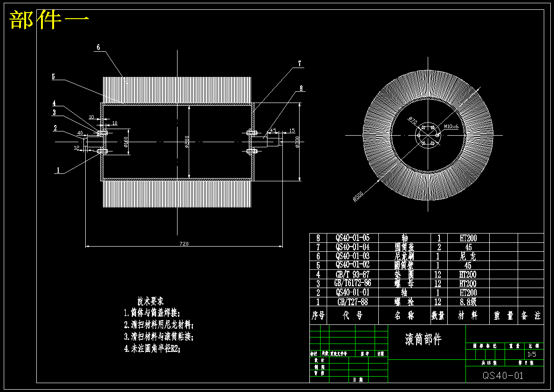Select the 40 dimension on left shaft
The image size is (554, 392).
pos(80,133)
